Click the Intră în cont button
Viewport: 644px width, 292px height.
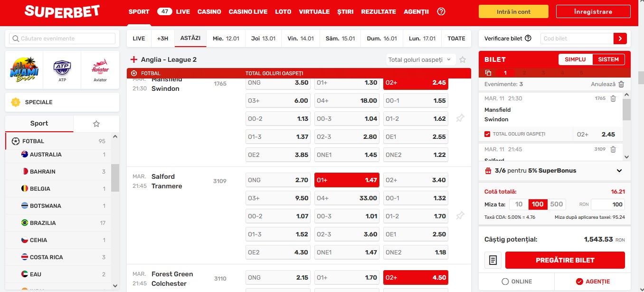(513, 12)
